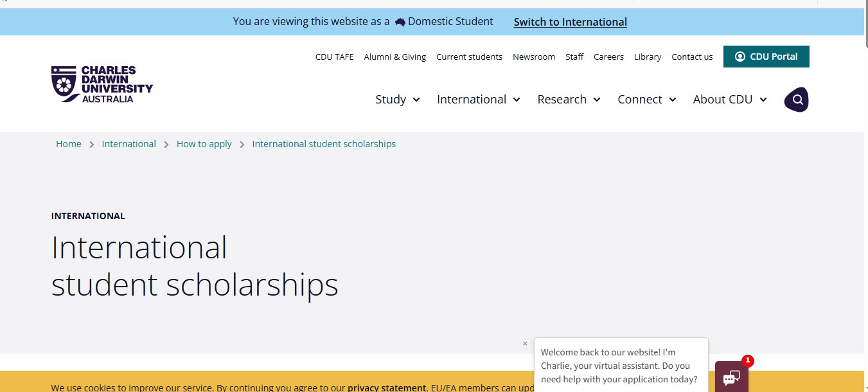Click the red notification badge on chat widget

click(x=748, y=361)
